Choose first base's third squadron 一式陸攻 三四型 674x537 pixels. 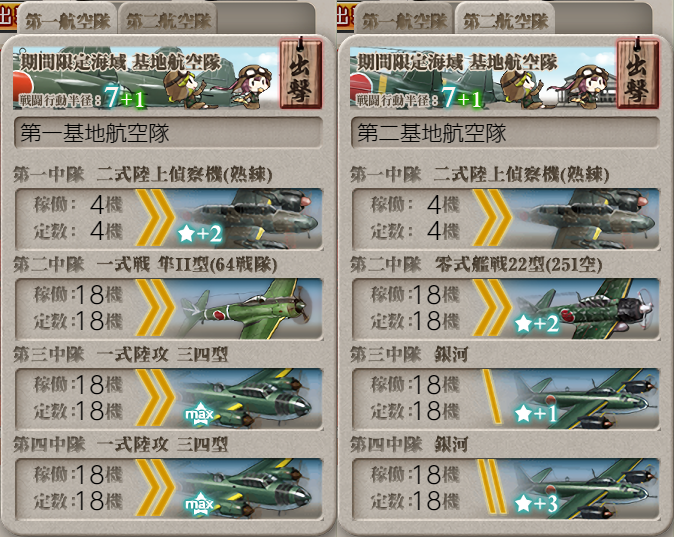pos(168,399)
